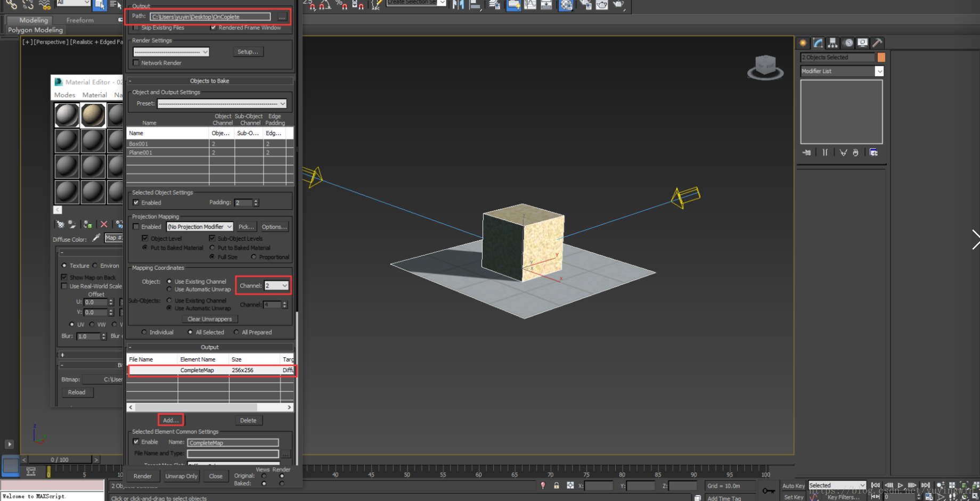Toggle Enabled checkbox under Projection Mapping
The width and height of the screenshot is (980, 501).
point(136,227)
